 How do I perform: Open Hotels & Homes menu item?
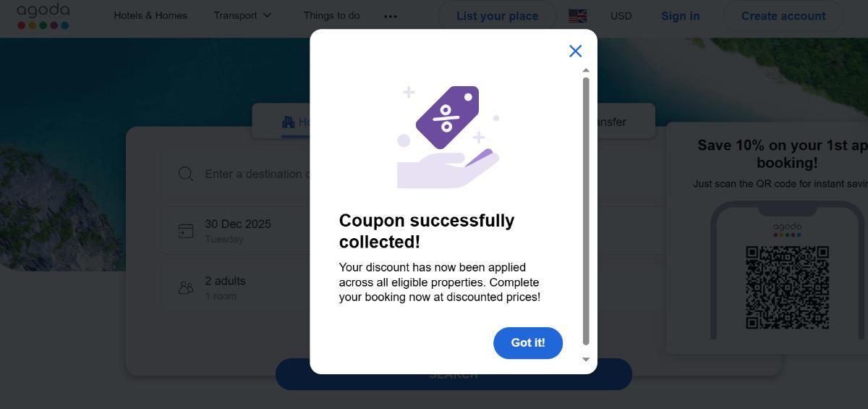pyautogui.click(x=150, y=15)
